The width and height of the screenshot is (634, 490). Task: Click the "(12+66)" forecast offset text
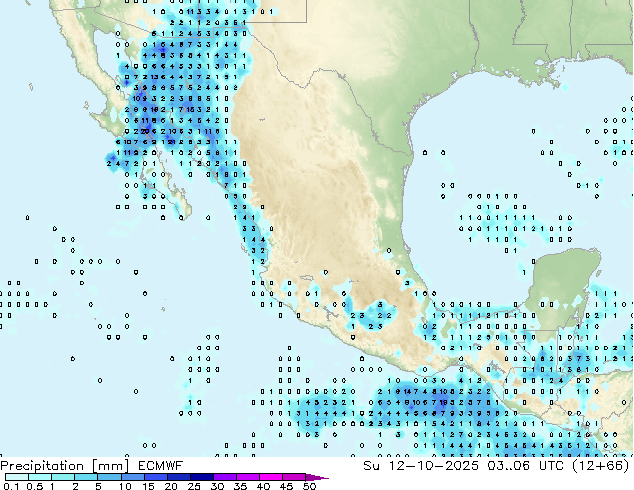point(601,466)
